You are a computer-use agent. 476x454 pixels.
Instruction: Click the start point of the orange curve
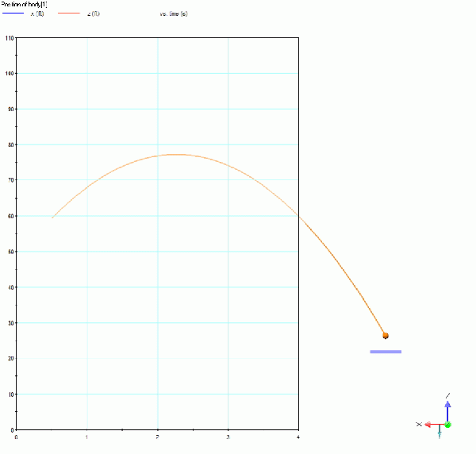(52, 217)
